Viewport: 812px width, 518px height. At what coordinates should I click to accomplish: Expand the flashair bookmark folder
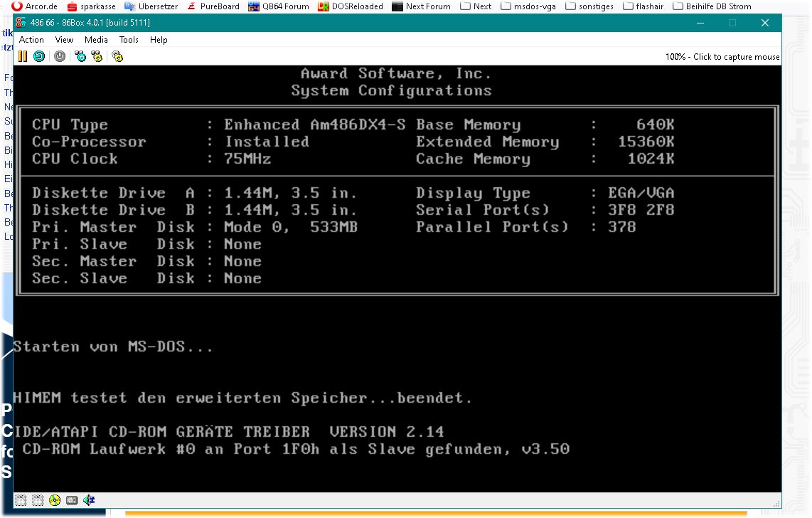643,6
